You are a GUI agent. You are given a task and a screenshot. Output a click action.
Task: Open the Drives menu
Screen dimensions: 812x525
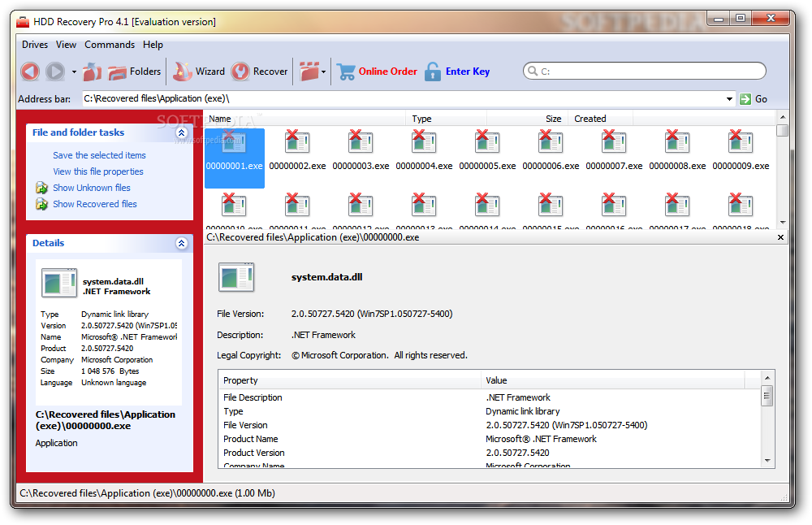point(35,45)
